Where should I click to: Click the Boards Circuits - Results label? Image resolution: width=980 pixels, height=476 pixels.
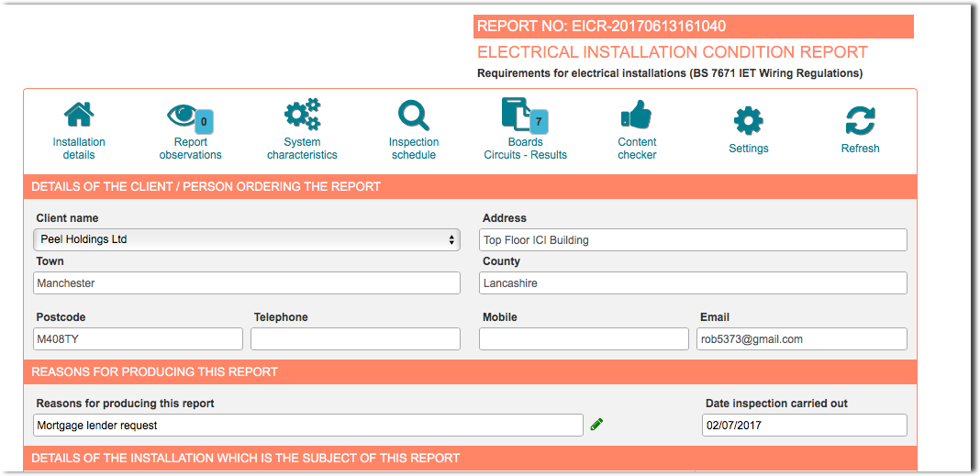[x=525, y=149]
